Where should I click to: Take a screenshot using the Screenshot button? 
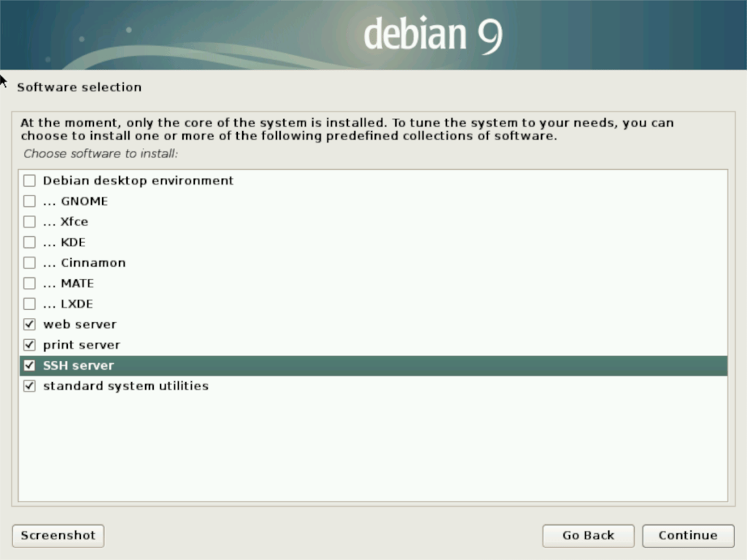pyautogui.click(x=58, y=535)
